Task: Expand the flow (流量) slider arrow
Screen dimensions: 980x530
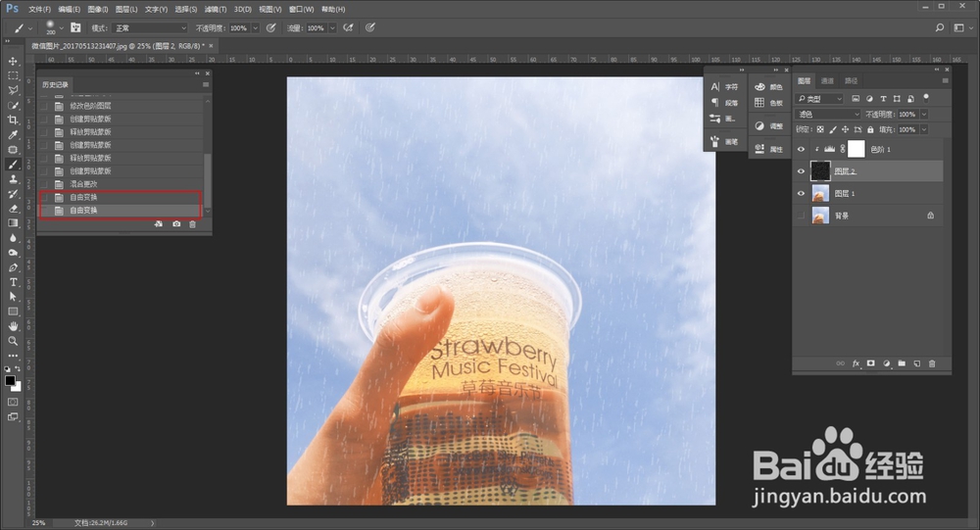Action: (332, 28)
